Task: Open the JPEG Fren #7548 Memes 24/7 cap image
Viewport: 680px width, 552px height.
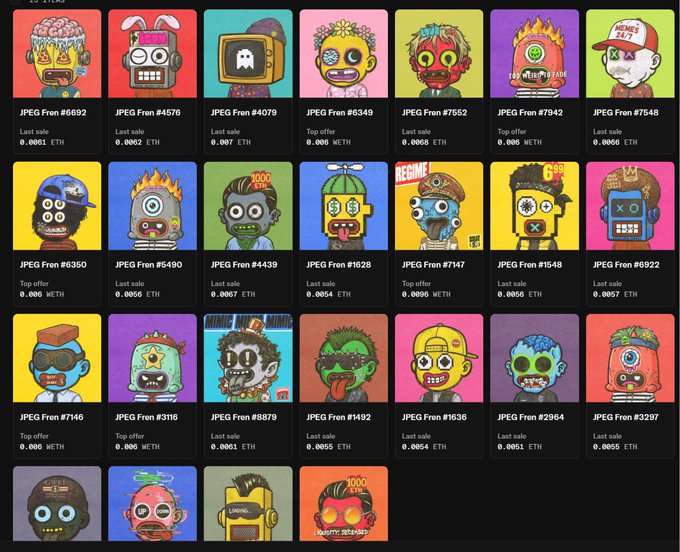Action: point(630,54)
